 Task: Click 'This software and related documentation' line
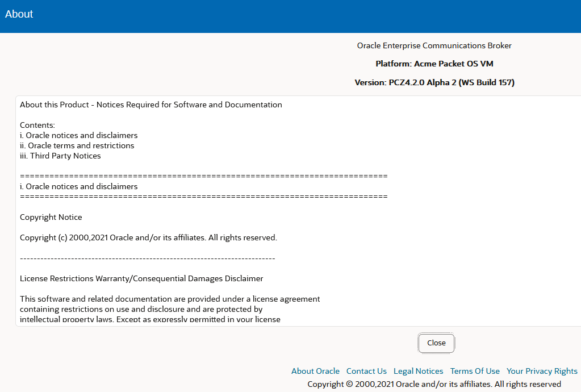(x=170, y=299)
